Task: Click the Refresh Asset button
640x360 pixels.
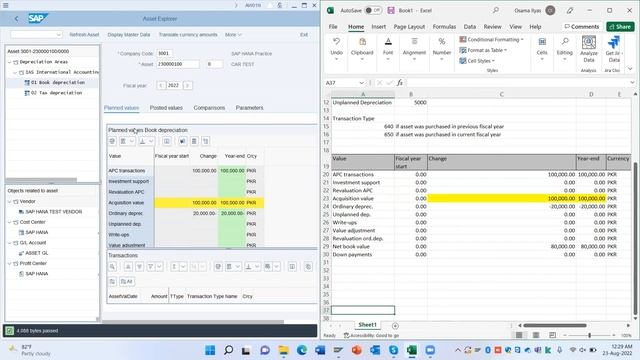Action: click(x=84, y=35)
